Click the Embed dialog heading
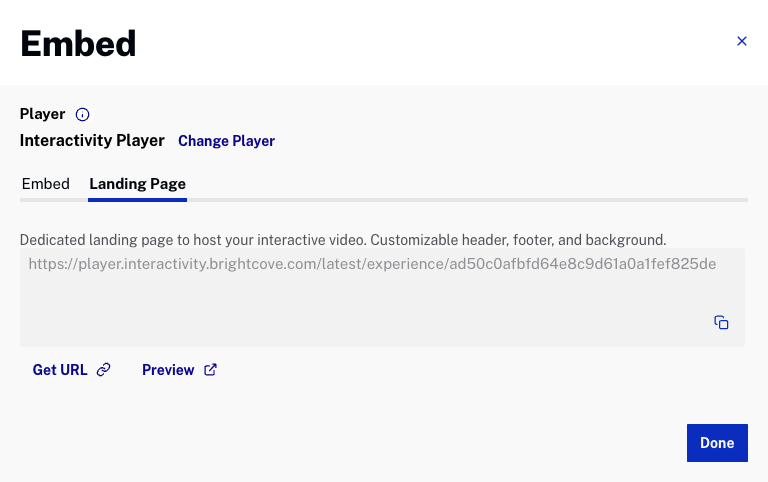768x482 pixels. [x=78, y=43]
